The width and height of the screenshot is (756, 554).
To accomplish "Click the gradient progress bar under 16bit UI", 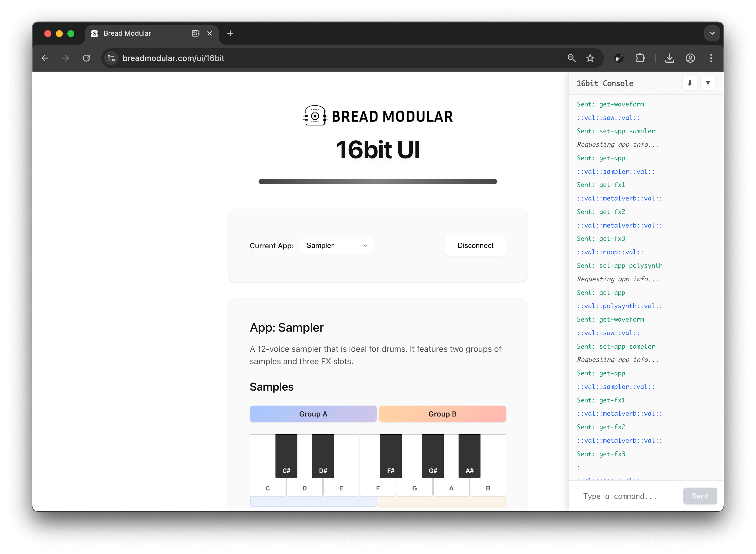I will tap(378, 181).
